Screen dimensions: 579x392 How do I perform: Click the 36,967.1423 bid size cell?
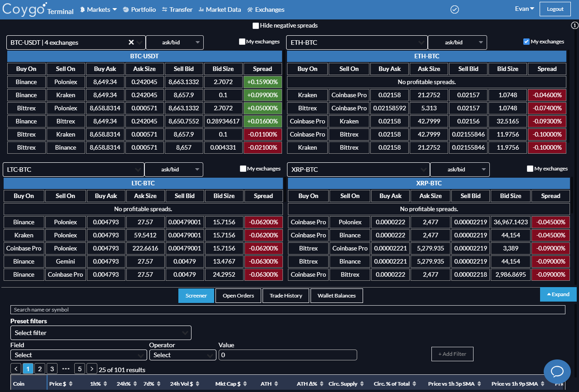pyautogui.click(x=511, y=222)
